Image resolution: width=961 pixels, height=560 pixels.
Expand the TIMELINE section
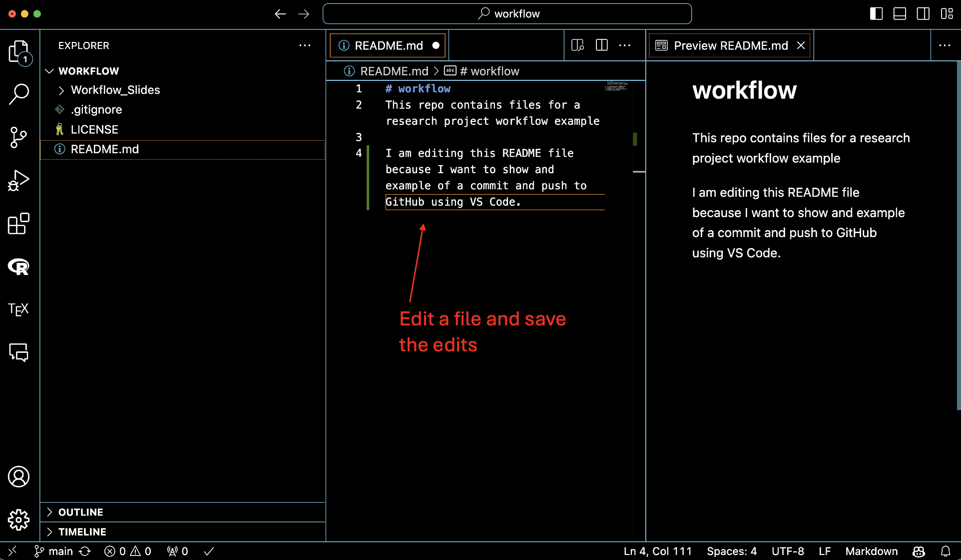pyautogui.click(x=182, y=532)
